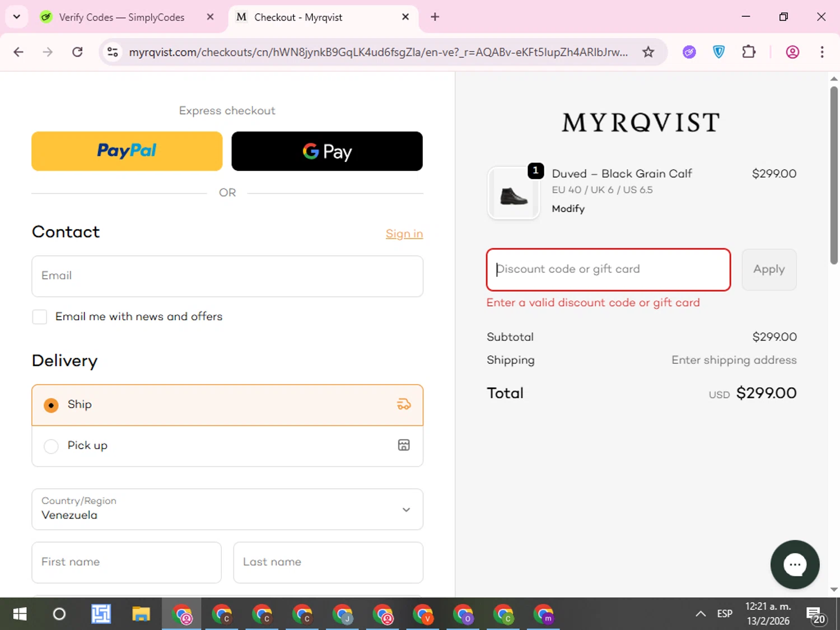Focus the Email input field
Viewport: 840px width, 630px height.
pyautogui.click(x=227, y=276)
